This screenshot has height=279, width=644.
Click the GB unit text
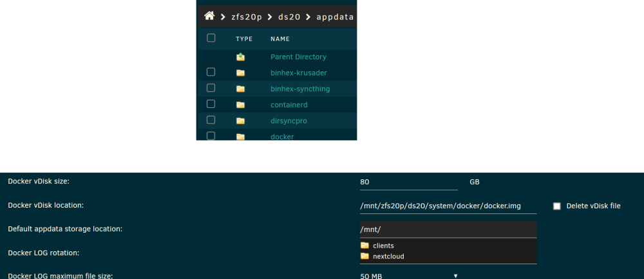475,182
